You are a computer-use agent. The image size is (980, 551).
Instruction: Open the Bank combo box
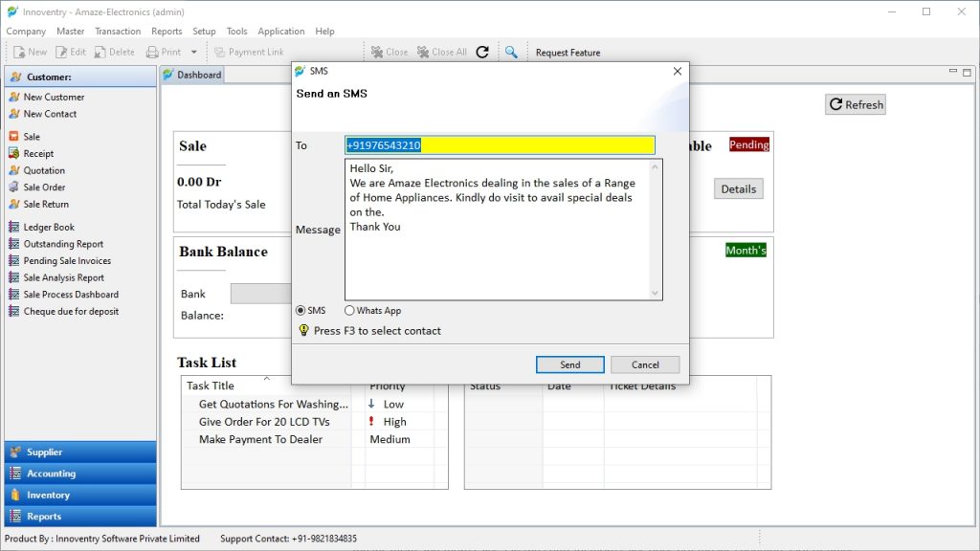[x=261, y=294]
